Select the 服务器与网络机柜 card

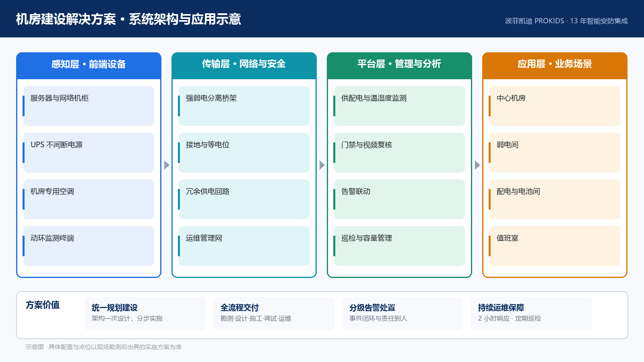coord(89,106)
